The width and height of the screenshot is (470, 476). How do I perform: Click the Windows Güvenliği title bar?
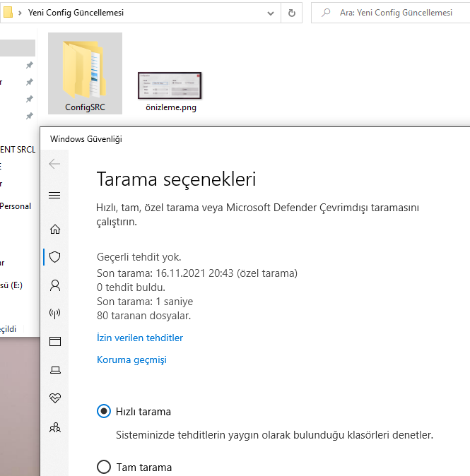coord(255,138)
